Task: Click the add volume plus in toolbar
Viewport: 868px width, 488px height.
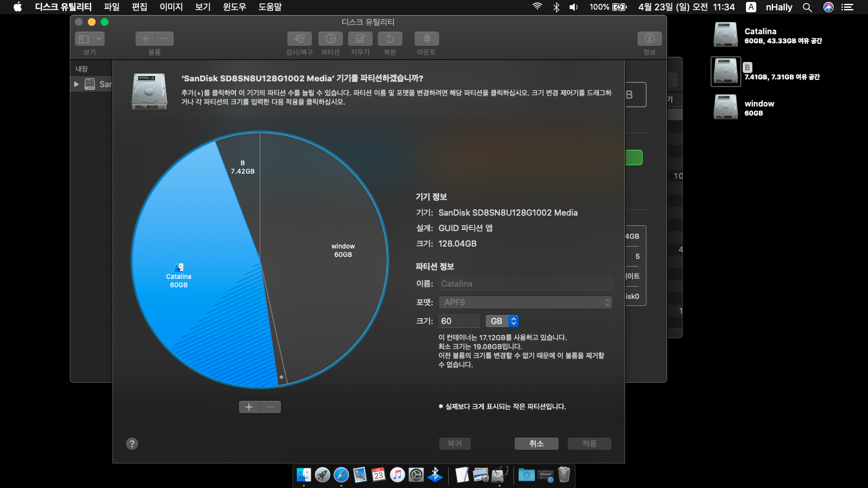Action: (x=145, y=39)
